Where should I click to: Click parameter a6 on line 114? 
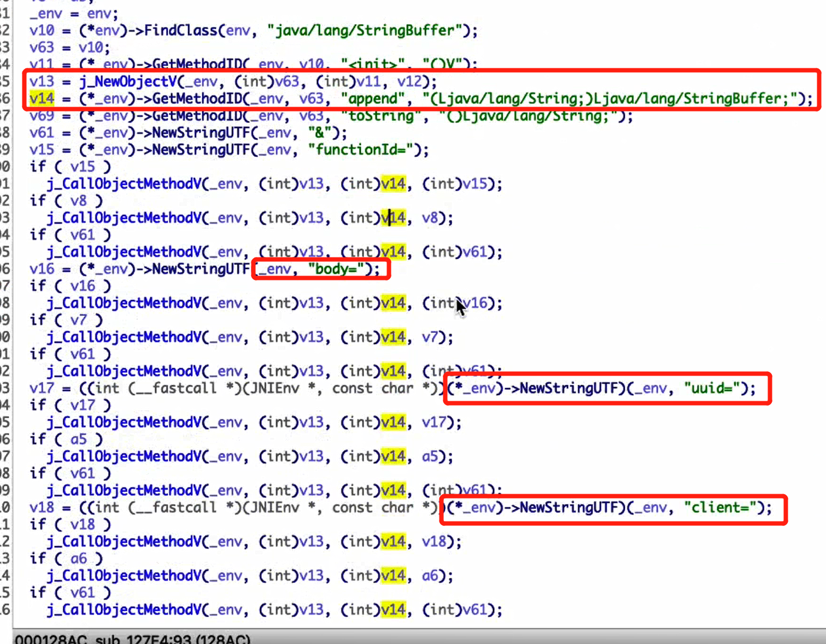tap(431, 575)
